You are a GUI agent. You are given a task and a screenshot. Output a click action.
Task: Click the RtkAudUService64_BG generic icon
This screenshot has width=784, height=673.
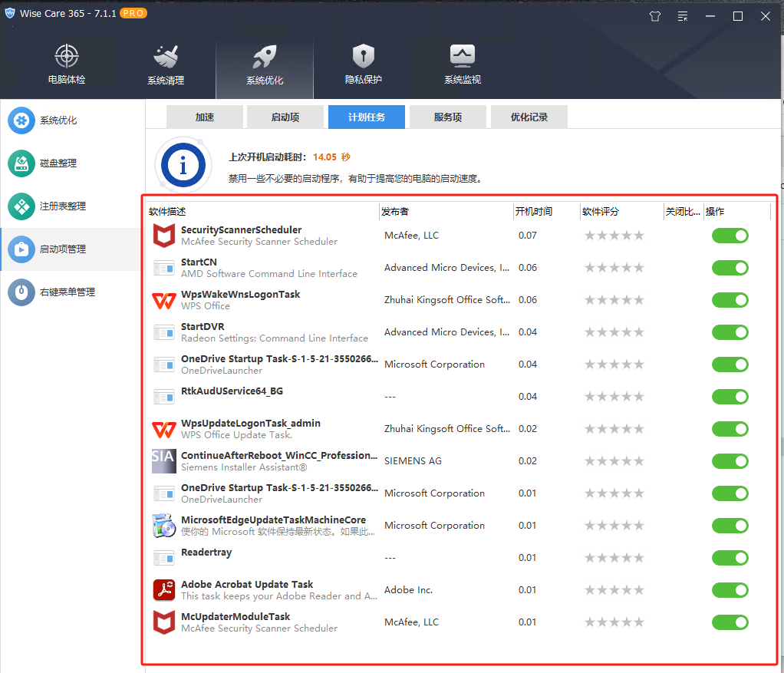click(x=164, y=398)
